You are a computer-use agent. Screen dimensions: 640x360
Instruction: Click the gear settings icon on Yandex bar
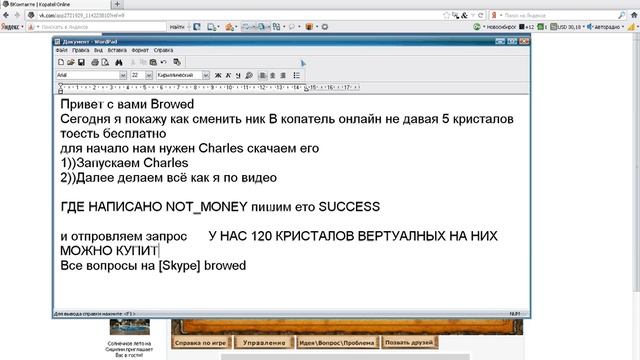pos(324,27)
